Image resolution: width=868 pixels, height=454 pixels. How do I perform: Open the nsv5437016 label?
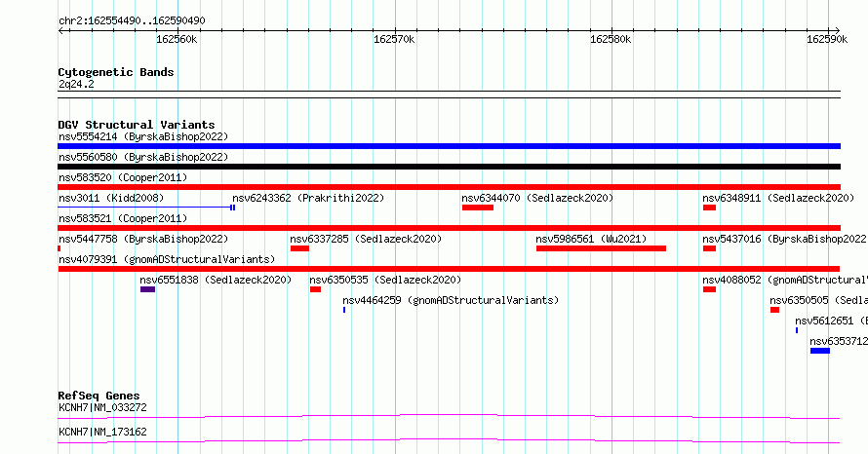click(785, 239)
